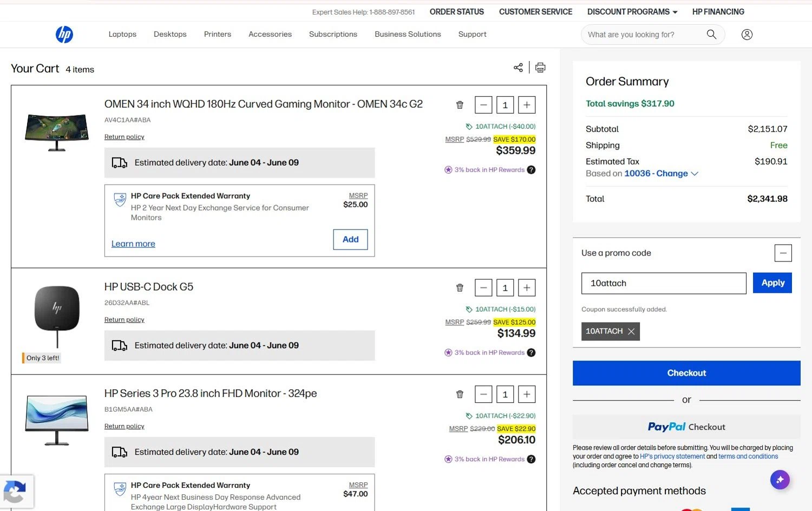Open Customer Service link
Image resolution: width=812 pixels, height=511 pixels.
[535, 12]
